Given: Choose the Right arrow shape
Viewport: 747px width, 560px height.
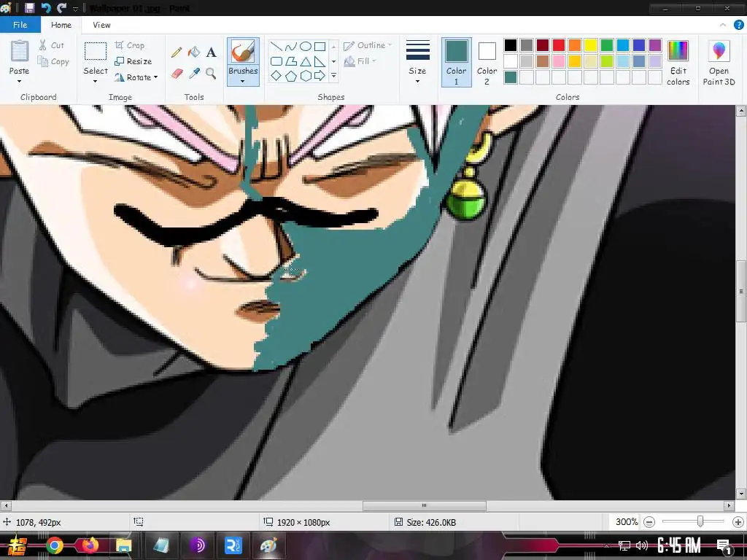Looking at the screenshot, I should coord(320,76).
